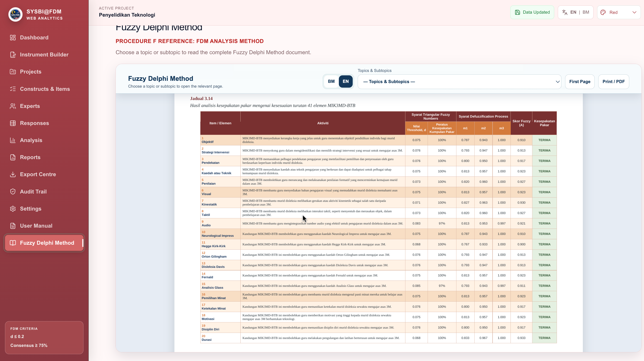Image resolution: width=644 pixels, height=361 pixels.
Task: Open the Topics & Subtopics dropdown
Action: (x=460, y=81)
